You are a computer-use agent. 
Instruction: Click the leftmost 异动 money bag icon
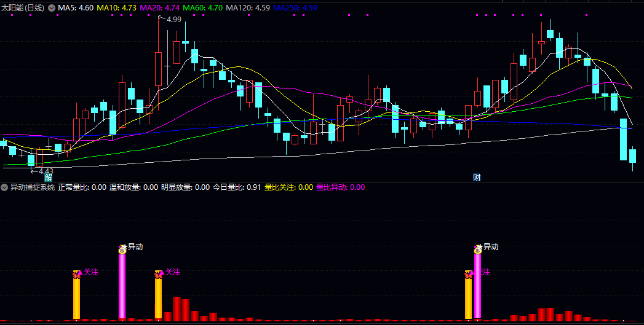click(x=122, y=249)
